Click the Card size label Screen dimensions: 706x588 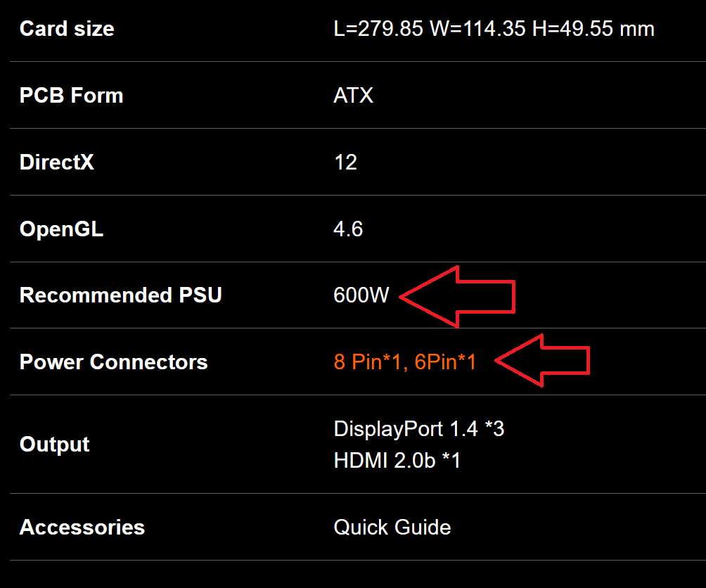point(67,29)
